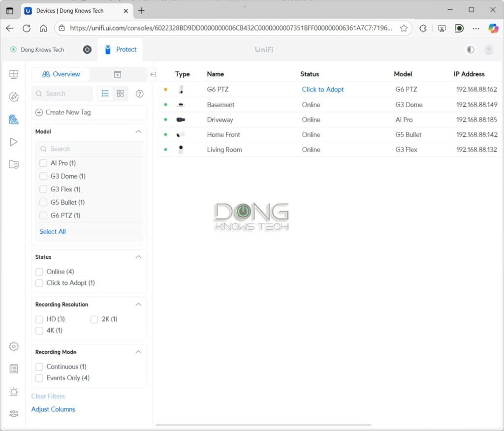Switch to grid view layout
The width and height of the screenshot is (504, 431).
click(x=120, y=93)
